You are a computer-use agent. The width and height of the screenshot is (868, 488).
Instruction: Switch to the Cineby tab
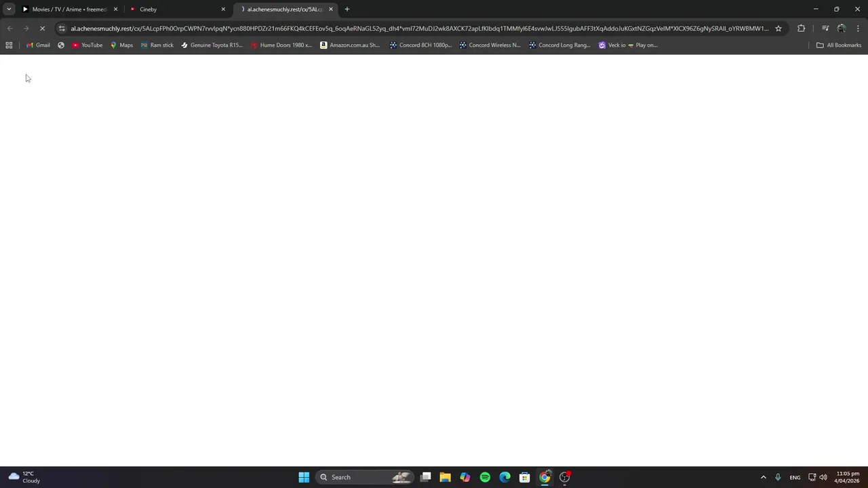pos(176,9)
